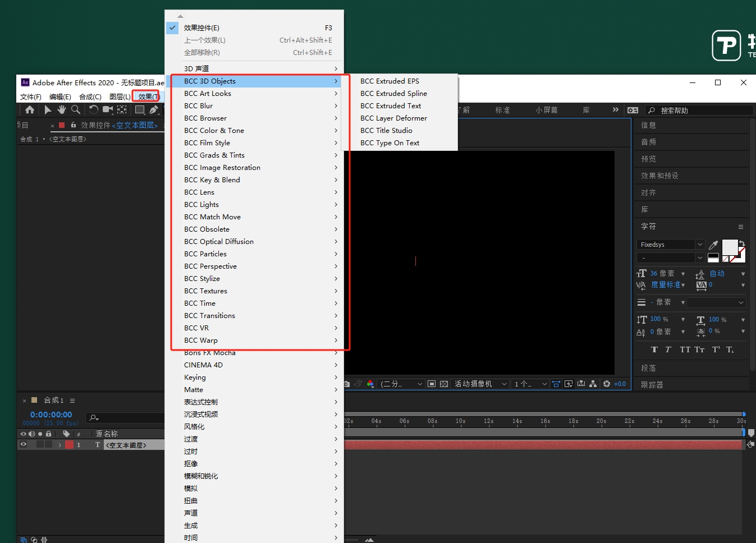Open the 效果(T) menu

149,96
